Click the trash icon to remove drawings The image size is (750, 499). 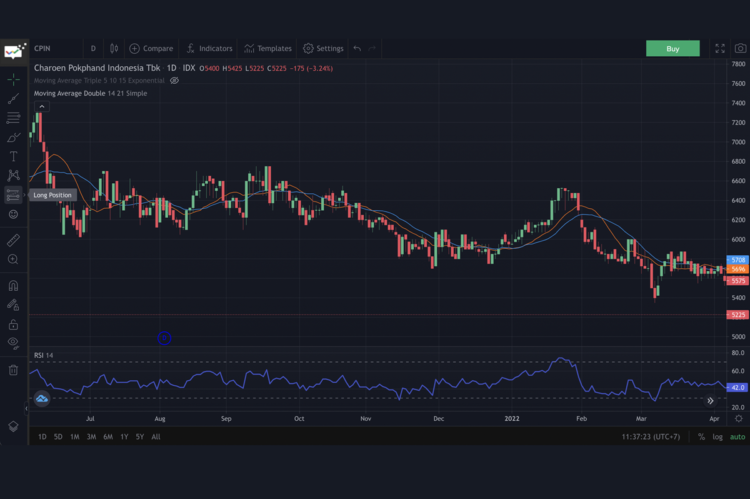(14, 370)
